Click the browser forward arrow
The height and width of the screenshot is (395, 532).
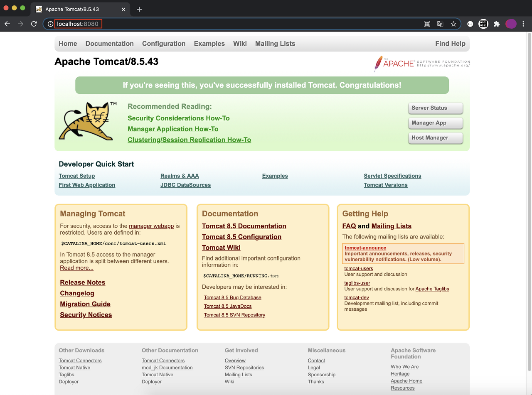(20, 24)
